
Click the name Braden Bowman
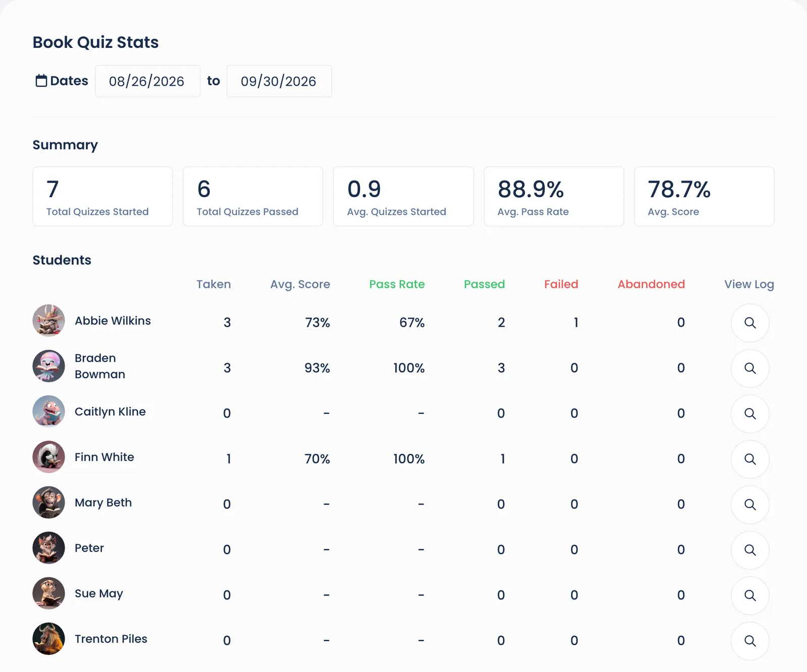click(100, 366)
